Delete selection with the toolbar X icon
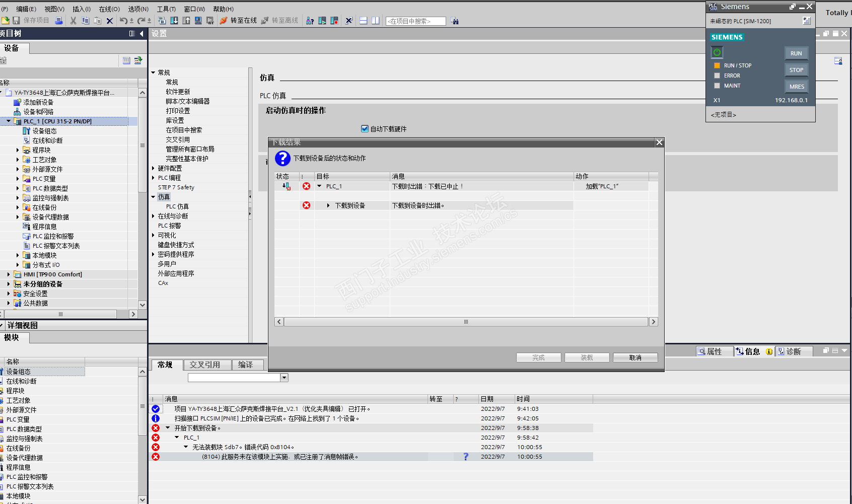Image resolution: width=852 pixels, height=504 pixels. (x=110, y=21)
